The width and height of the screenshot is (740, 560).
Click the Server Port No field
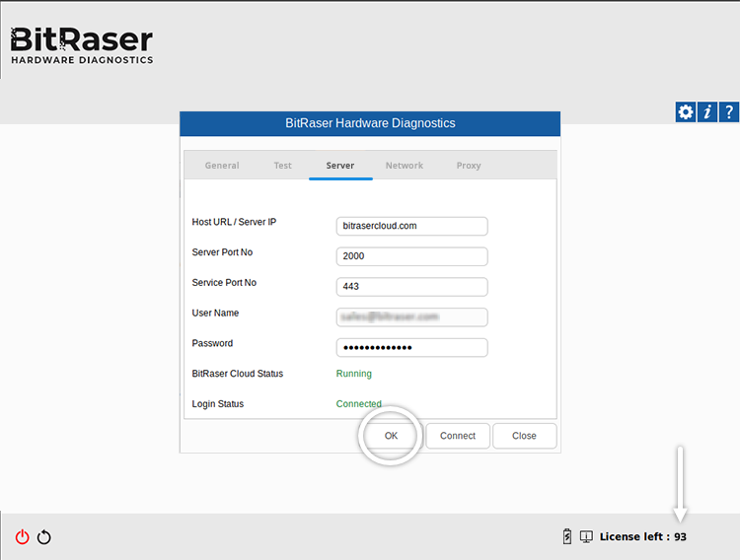pyautogui.click(x=411, y=256)
